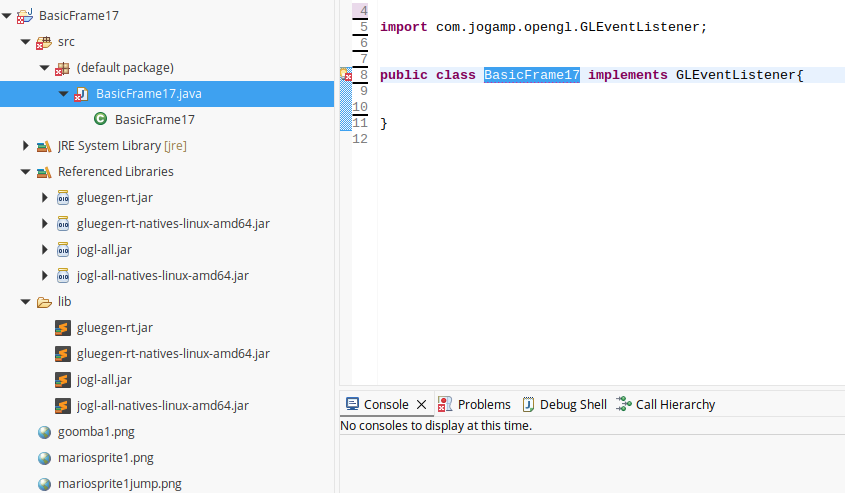Select goomba1.png file name
Viewport: 845px width, 493px height.
(x=96, y=432)
